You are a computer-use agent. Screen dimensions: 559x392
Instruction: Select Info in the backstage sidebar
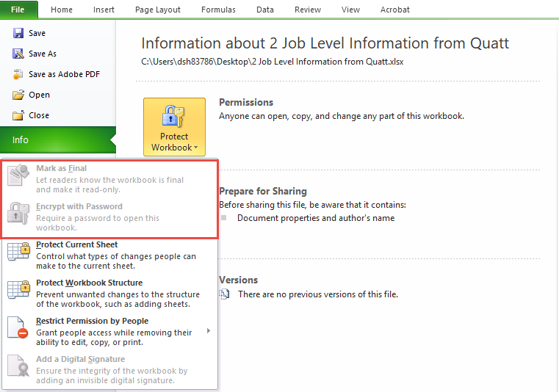coord(58,140)
